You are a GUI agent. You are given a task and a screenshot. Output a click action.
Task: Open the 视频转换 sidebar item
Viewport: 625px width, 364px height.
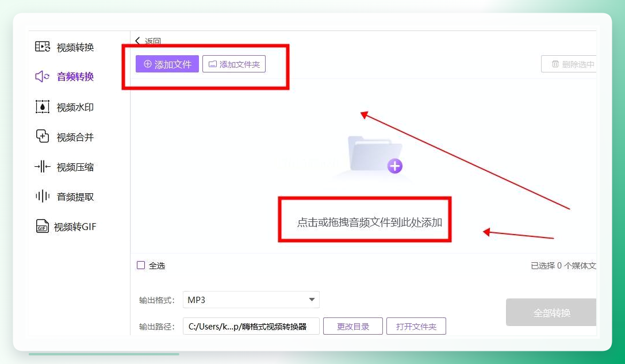click(64, 47)
